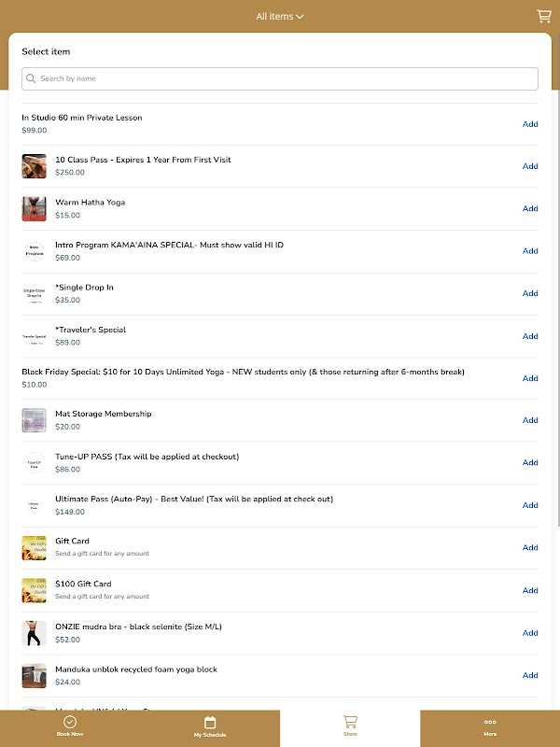Image resolution: width=560 pixels, height=747 pixels.
Task: Add the Mat Storage Membership
Action: coord(530,420)
